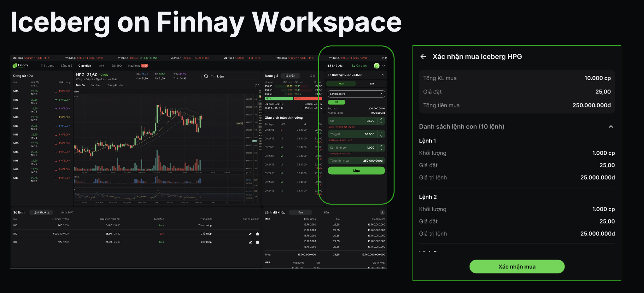Click the Thành công status in Sổ lệnh
This screenshot has width=644, height=293.
205,225
